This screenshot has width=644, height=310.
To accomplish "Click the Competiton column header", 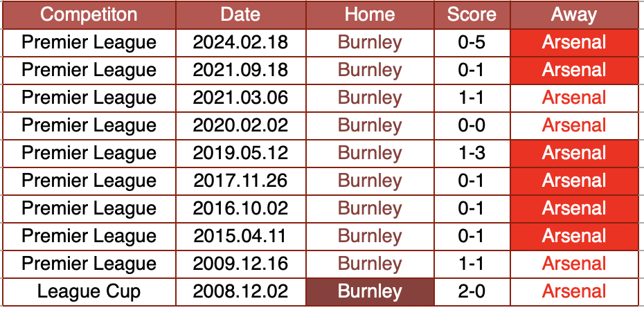I will (x=89, y=15).
